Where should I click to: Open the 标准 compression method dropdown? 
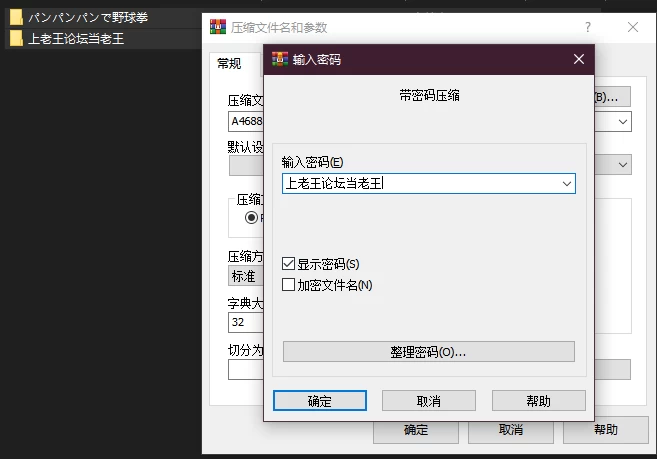coord(246,276)
